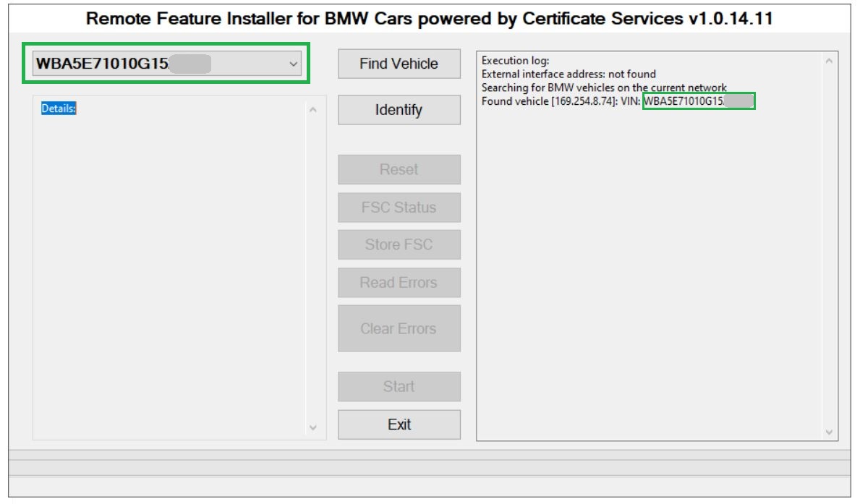Click the highlighted Details label
Screen dimensions: 860x504
click(59, 108)
